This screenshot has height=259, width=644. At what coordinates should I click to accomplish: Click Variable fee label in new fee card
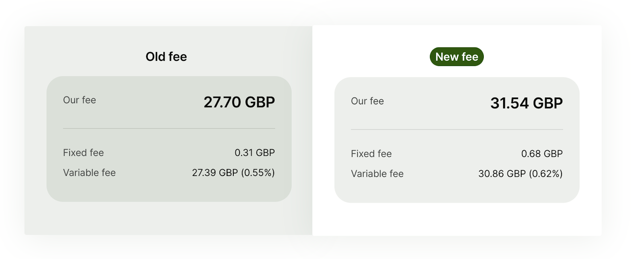pos(377,174)
